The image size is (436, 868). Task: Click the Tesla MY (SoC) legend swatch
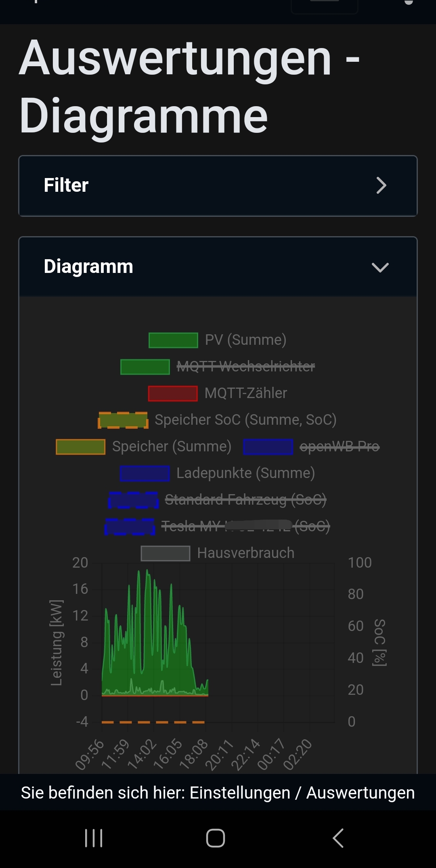(130, 527)
